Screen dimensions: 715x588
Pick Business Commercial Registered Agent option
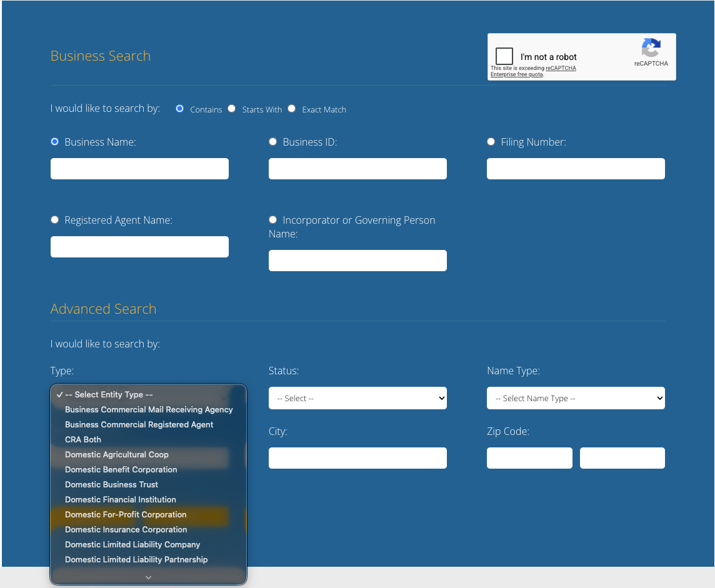pos(148,425)
